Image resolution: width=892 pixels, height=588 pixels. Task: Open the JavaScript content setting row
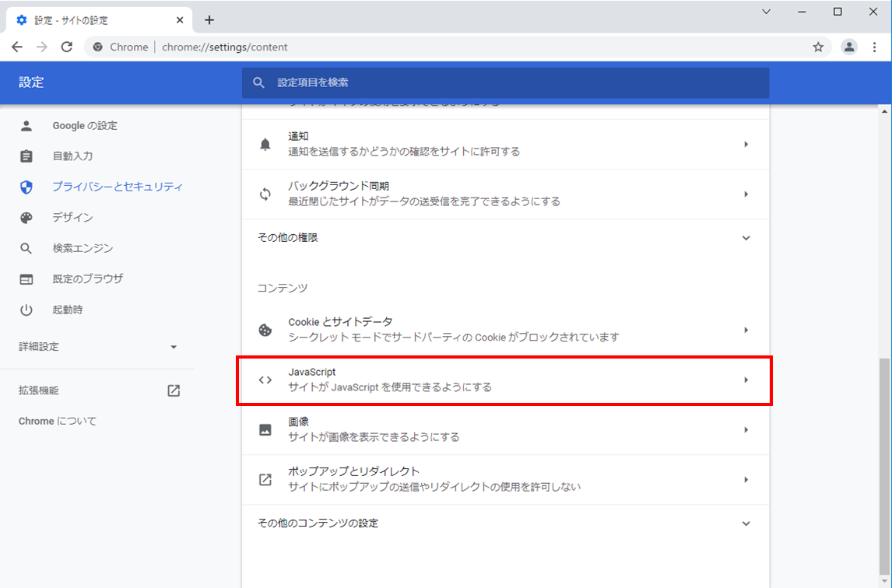click(x=505, y=380)
